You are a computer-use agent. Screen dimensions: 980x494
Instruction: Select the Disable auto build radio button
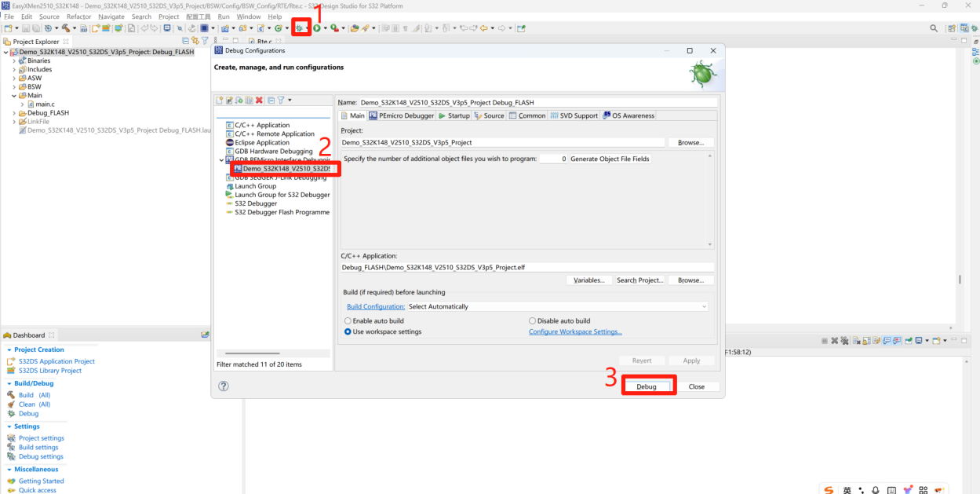(x=533, y=321)
